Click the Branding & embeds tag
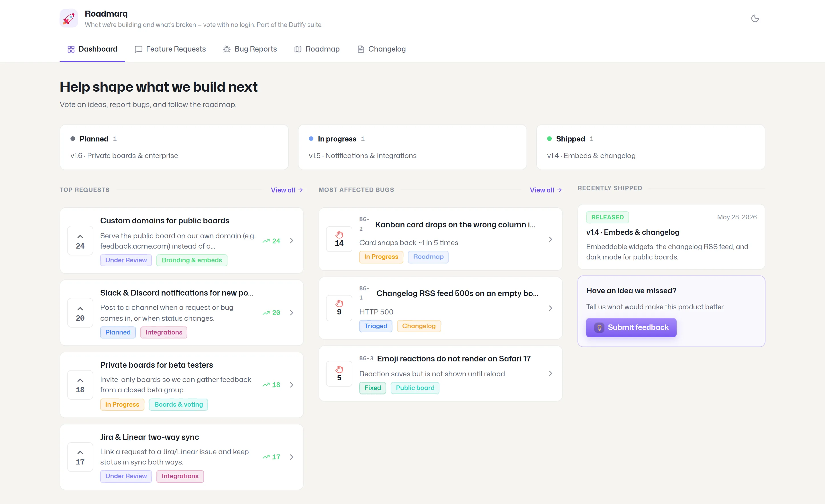The width and height of the screenshot is (825, 504). (x=192, y=260)
